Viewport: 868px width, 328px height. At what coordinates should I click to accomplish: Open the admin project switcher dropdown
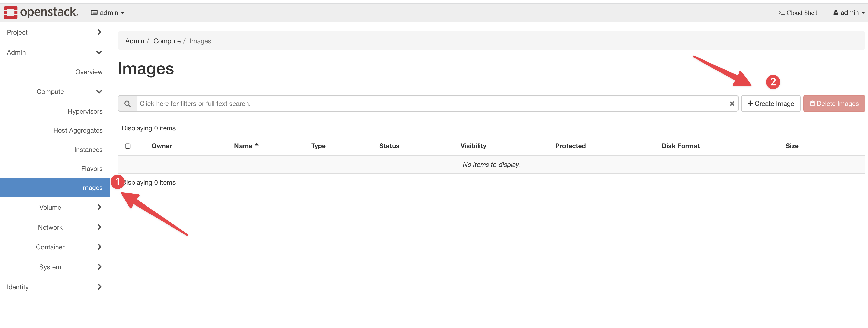point(108,12)
